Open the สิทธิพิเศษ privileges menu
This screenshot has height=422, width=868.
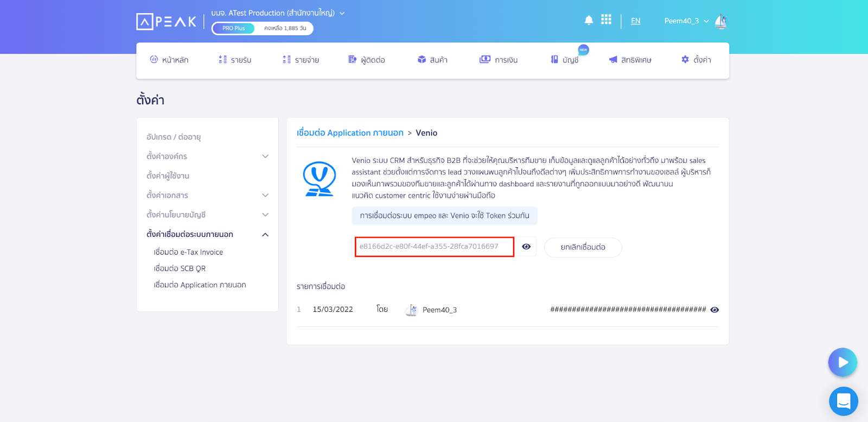[x=630, y=60]
